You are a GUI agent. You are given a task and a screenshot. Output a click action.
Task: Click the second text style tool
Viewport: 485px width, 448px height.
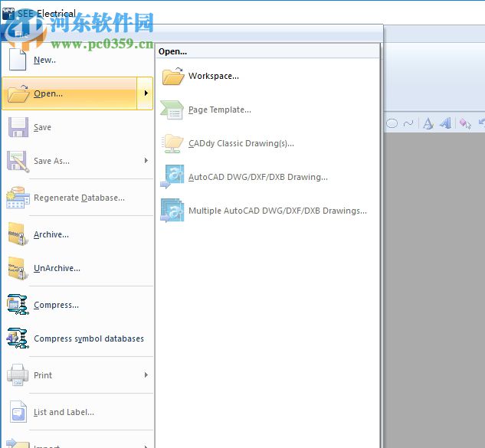[445, 123]
